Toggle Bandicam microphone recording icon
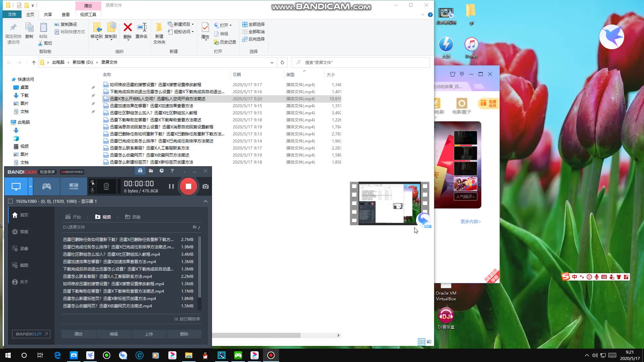 coord(93,190)
